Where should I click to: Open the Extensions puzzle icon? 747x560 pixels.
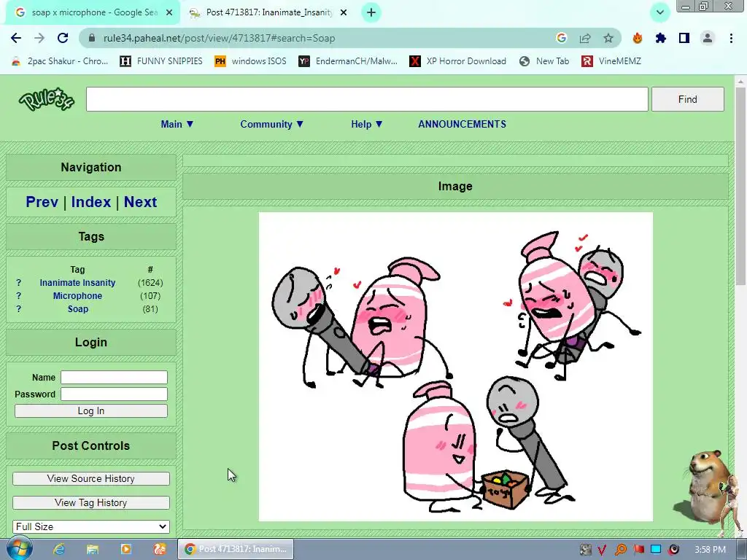pyautogui.click(x=661, y=38)
